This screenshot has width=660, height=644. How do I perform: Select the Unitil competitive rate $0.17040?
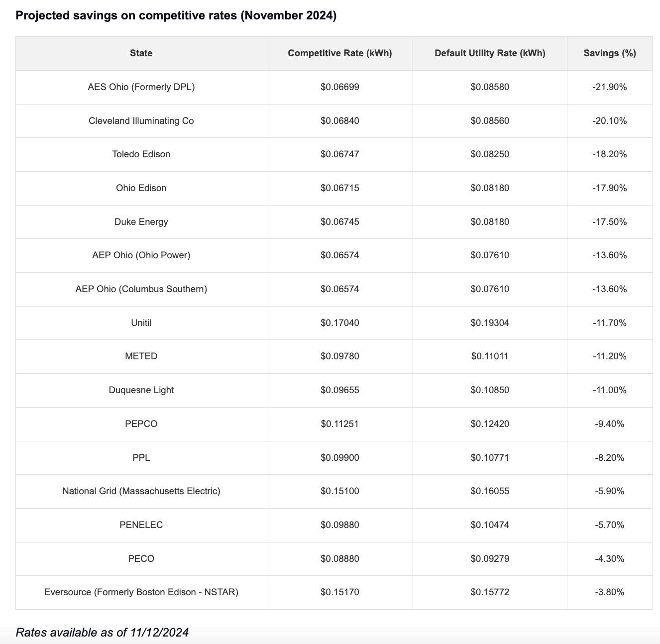(340, 323)
